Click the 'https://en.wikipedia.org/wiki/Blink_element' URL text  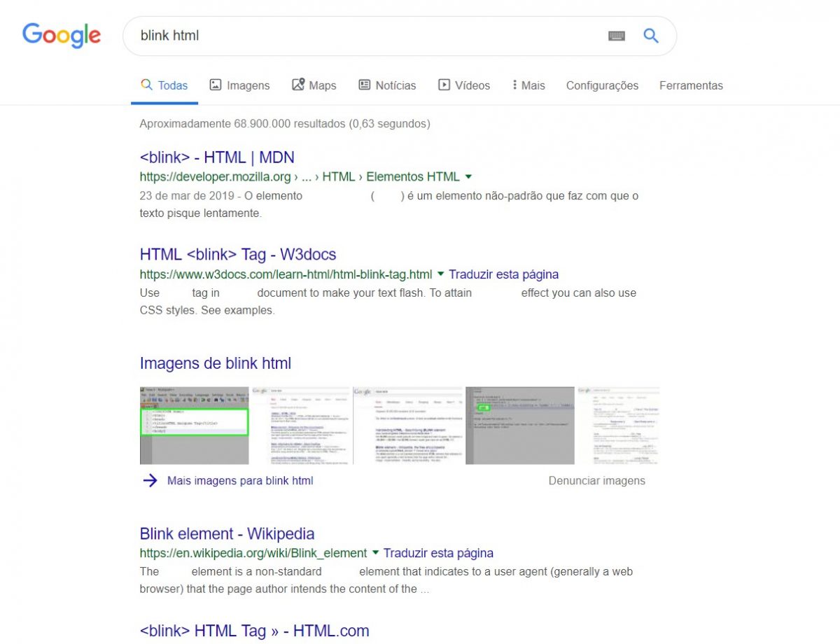[253, 553]
